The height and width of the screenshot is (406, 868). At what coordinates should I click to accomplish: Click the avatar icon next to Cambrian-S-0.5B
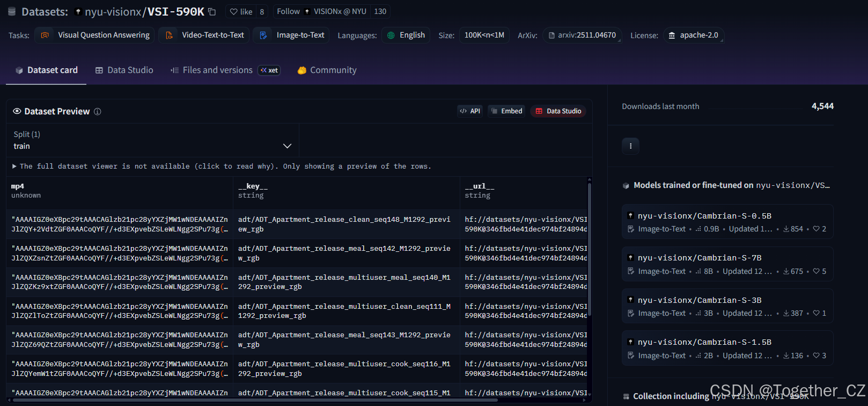pos(631,215)
